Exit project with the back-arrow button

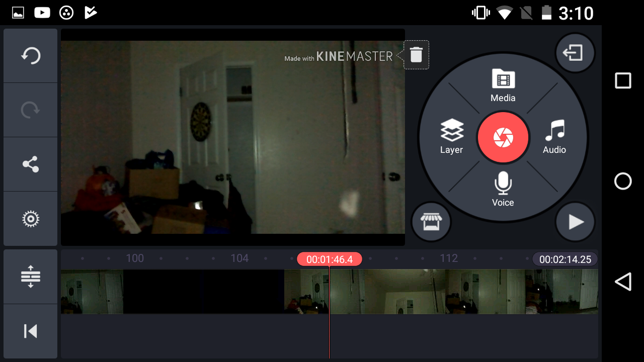[x=575, y=53]
